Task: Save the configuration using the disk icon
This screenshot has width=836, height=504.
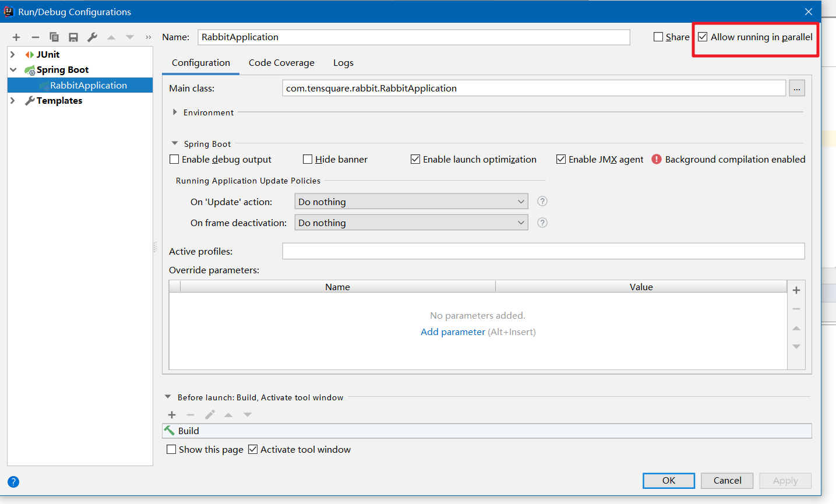Action: [73, 37]
